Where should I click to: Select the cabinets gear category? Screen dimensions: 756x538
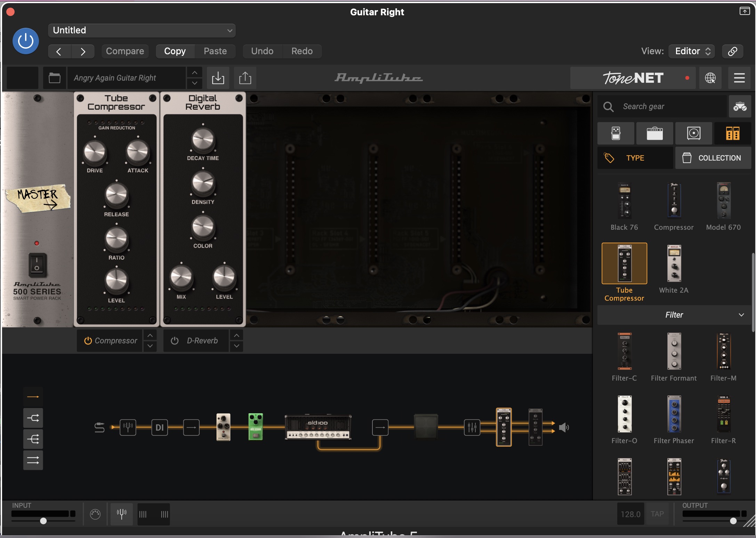point(694,133)
